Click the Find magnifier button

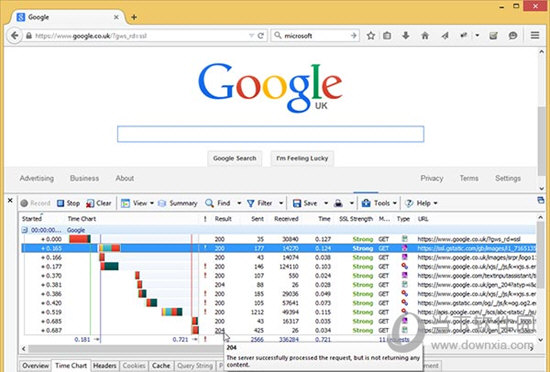218,203
